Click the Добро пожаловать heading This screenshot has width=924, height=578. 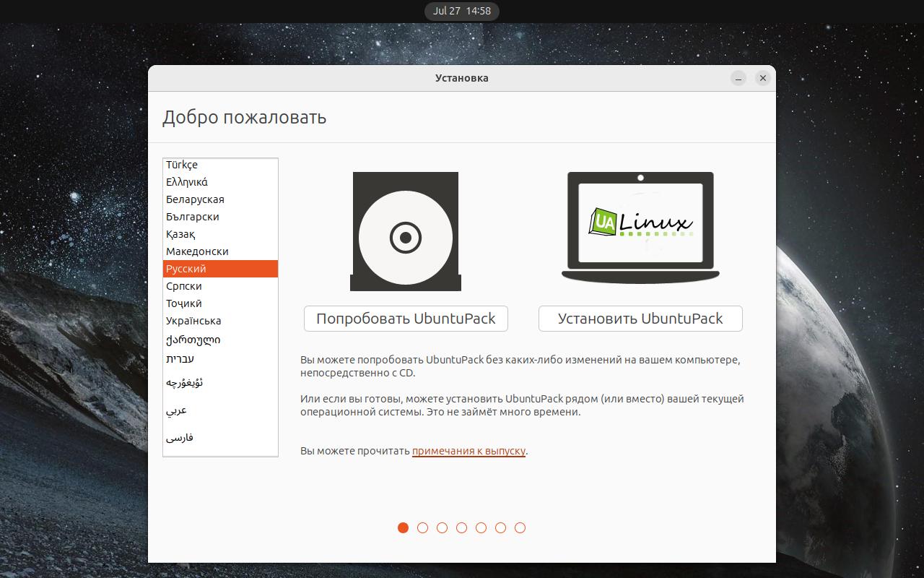click(244, 117)
